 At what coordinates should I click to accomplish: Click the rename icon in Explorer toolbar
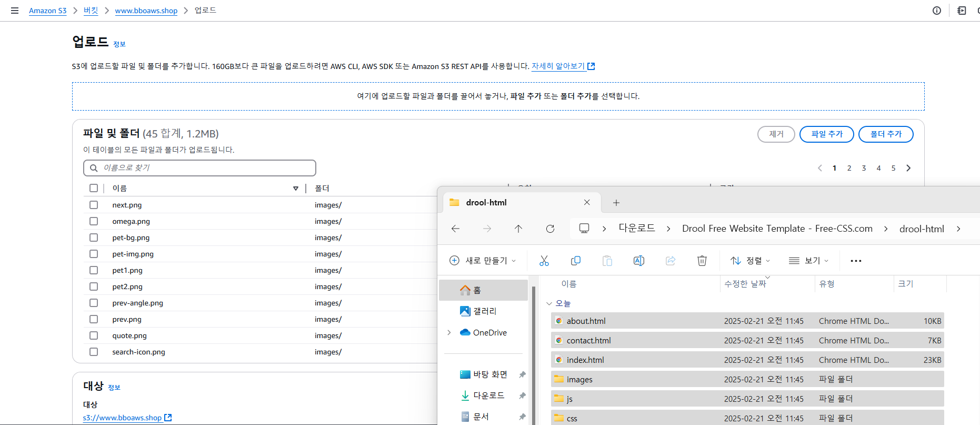click(x=639, y=261)
